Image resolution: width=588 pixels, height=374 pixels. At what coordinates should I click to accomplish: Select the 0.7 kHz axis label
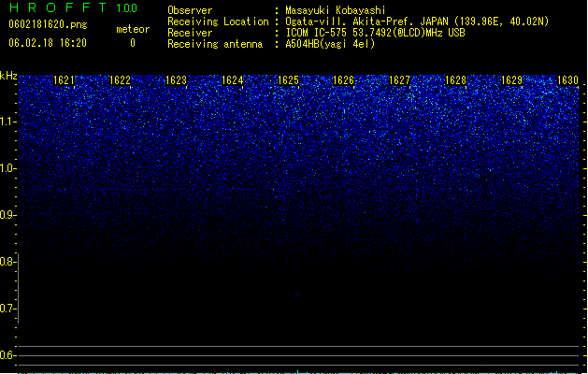coord(7,309)
